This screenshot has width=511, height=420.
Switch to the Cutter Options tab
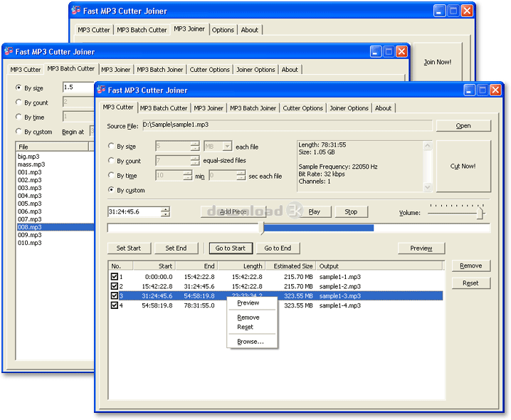pyautogui.click(x=302, y=108)
